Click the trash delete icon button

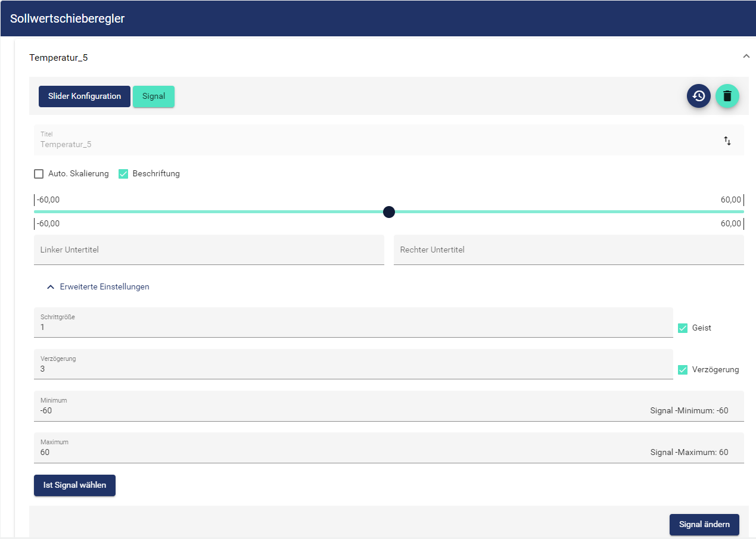click(x=727, y=96)
